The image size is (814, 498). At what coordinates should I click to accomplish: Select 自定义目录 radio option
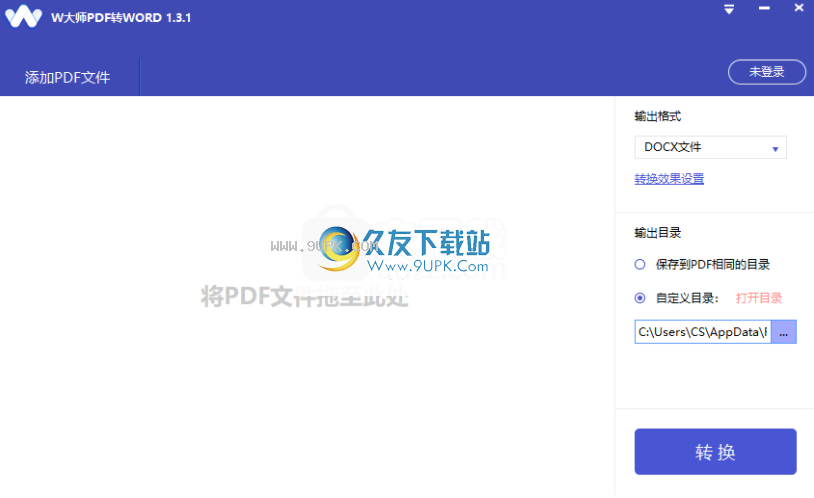tap(640, 298)
